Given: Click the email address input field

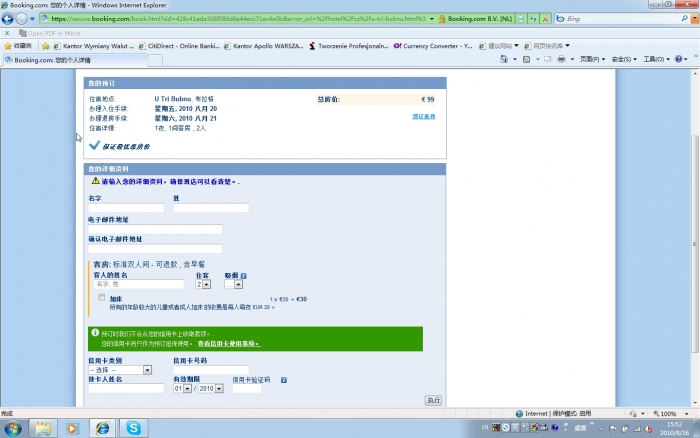Looking at the screenshot, I should point(155,229).
